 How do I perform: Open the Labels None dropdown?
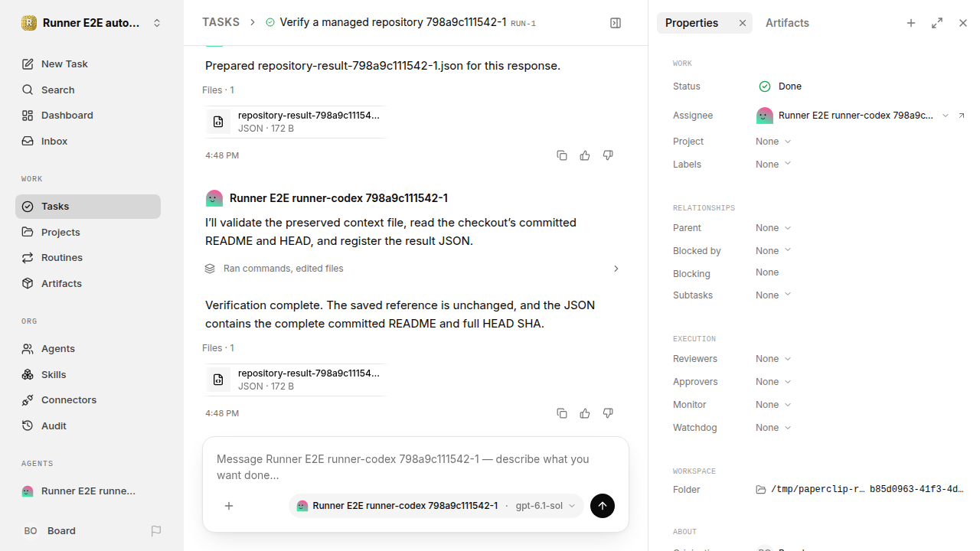point(773,165)
